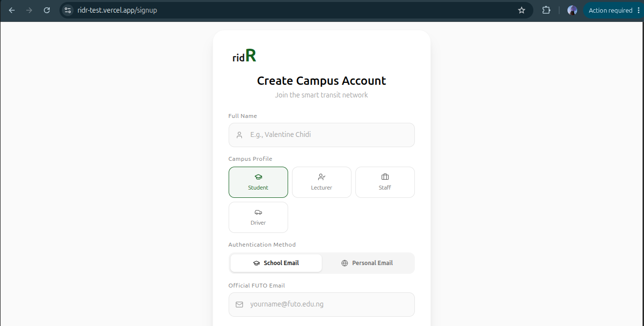Viewport: 644px width, 326px height.
Task: Go back to the previous page
Action: coord(12,10)
